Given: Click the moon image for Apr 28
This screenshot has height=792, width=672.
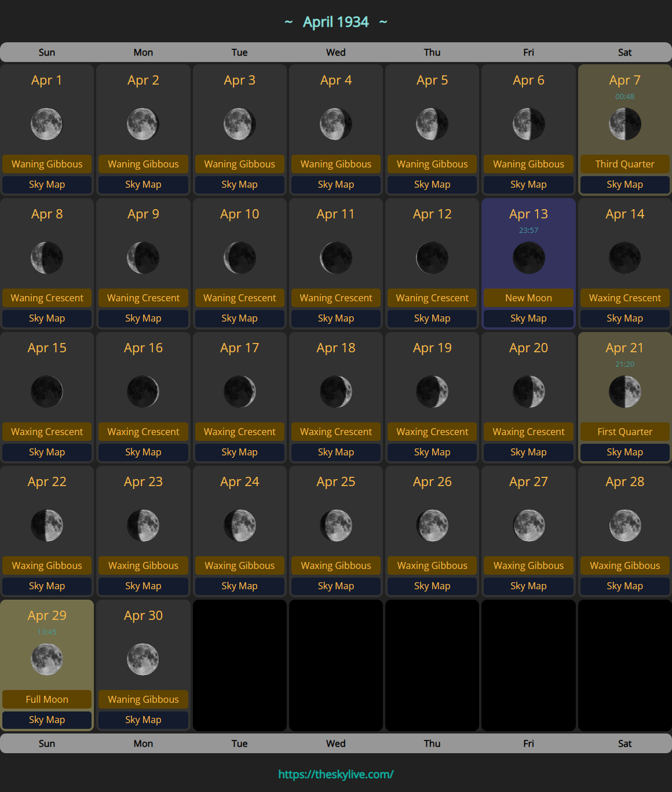Looking at the screenshot, I should (x=625, y=525).
